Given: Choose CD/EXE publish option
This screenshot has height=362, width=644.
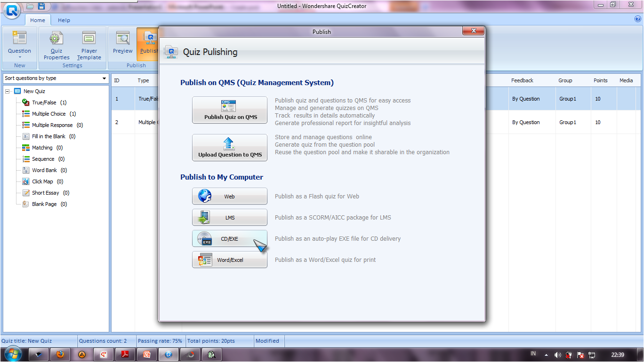Looking at the screenshot, I should pos(230,238).
